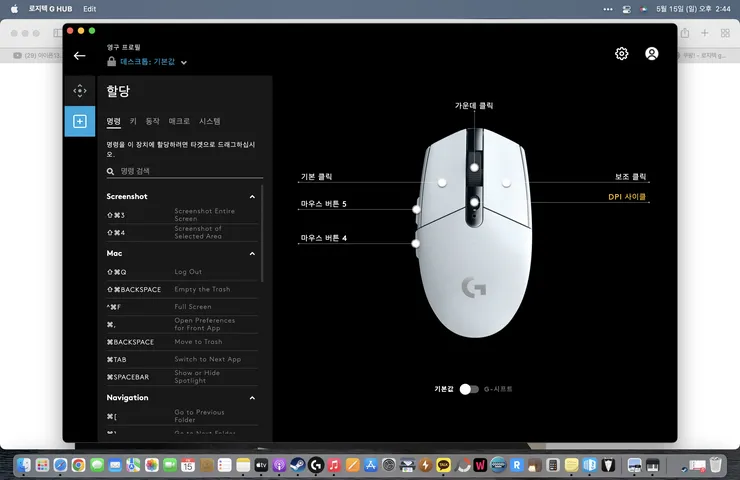Open Podcasts from the Dock
Viewport: 740px width, 480px height.
click(279, 465)
